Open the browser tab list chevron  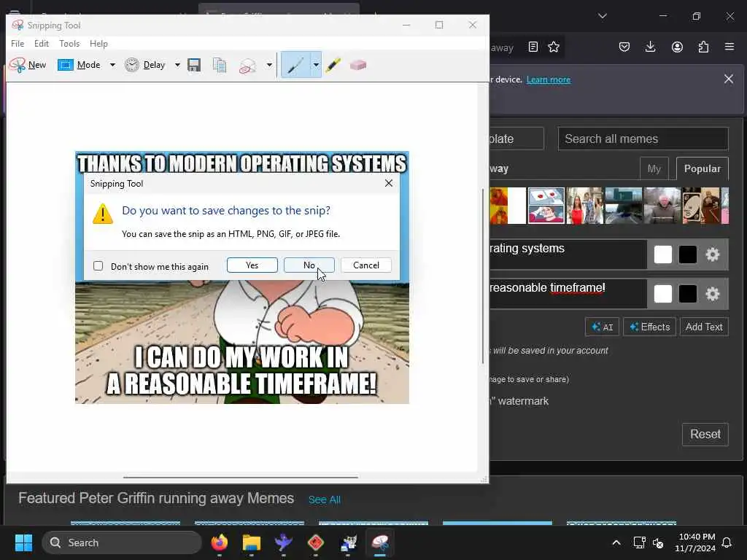603,16
